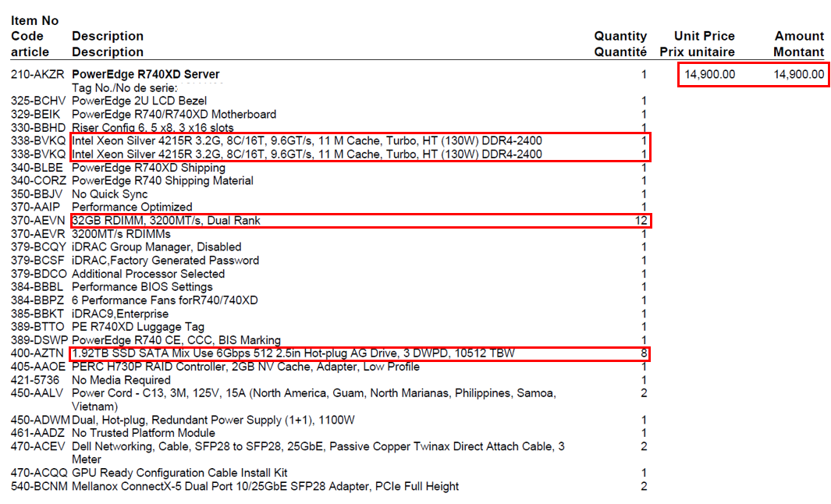The height and width of the screenshot is (504, 831).
Task: Select No Quick Sync description
Action: click(x=110, y=194)
